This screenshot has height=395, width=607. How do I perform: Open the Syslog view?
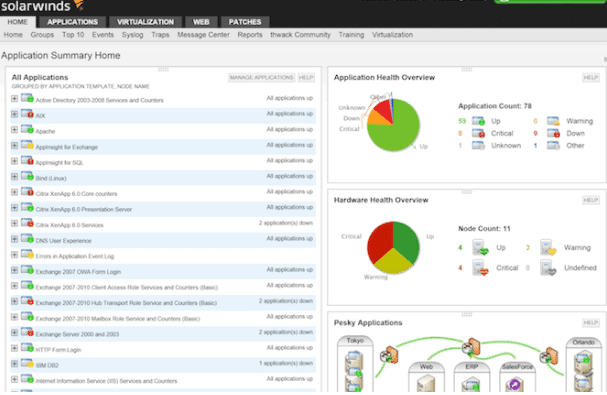(x=132, y=35)
